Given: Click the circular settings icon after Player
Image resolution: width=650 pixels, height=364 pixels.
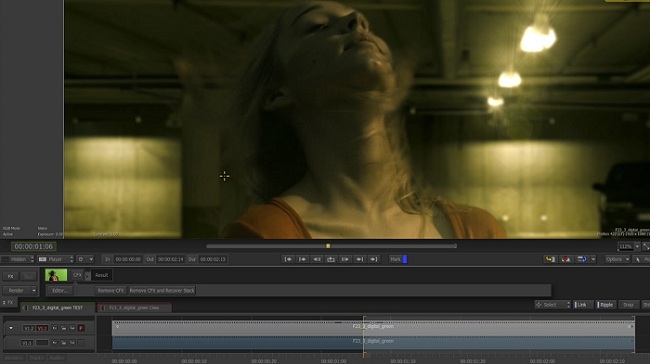Looking at the screenshot, I should 81,259.
